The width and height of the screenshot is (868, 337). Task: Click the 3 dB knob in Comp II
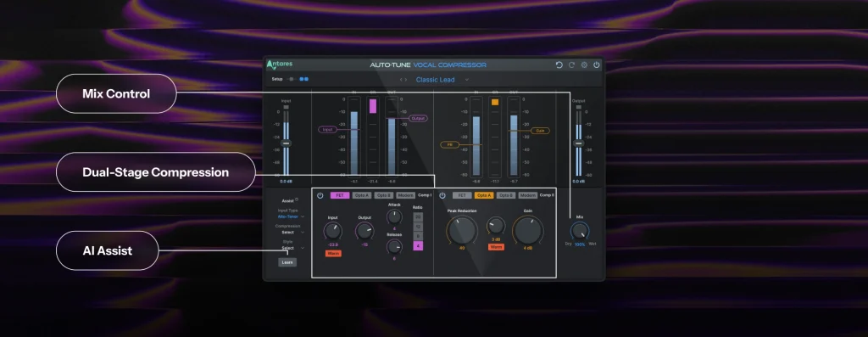[496, 226]
